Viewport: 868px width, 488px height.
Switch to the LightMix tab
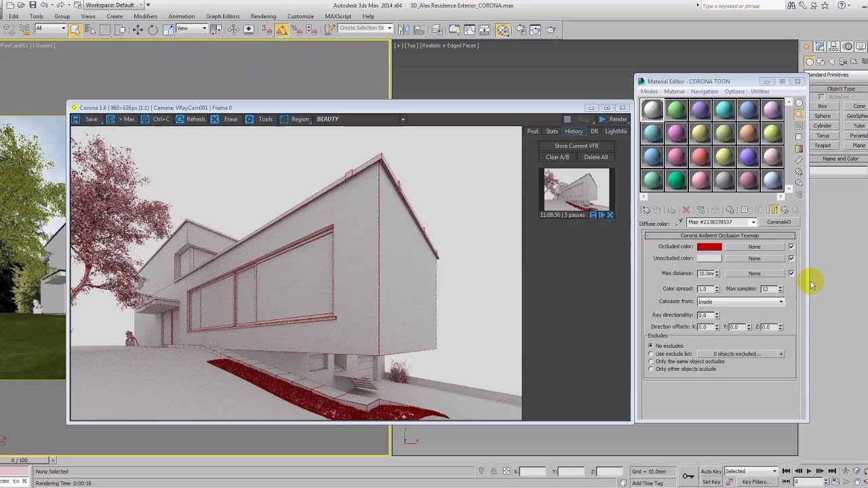click(x=616, y=131)
